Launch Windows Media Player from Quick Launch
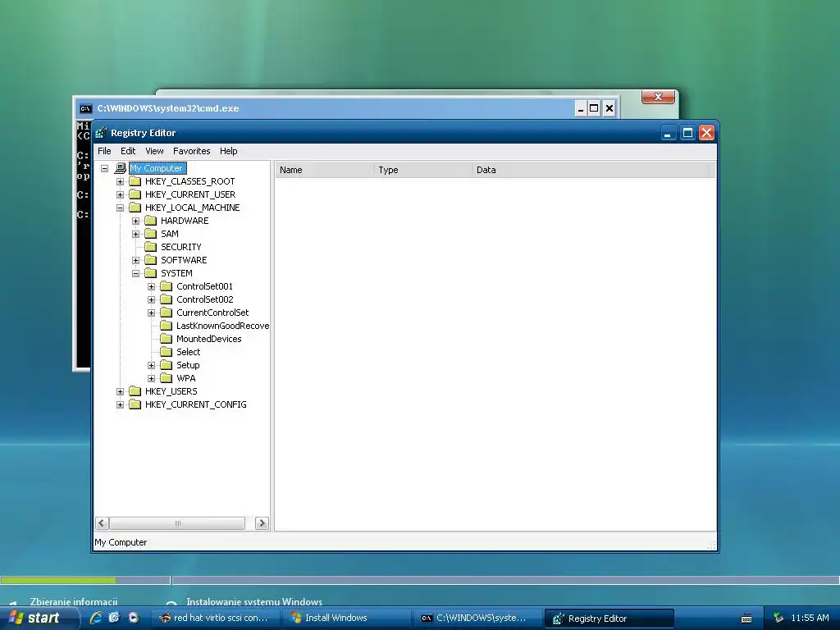Image resolution: width=840 pixels, height=630 pixels. 134,618
